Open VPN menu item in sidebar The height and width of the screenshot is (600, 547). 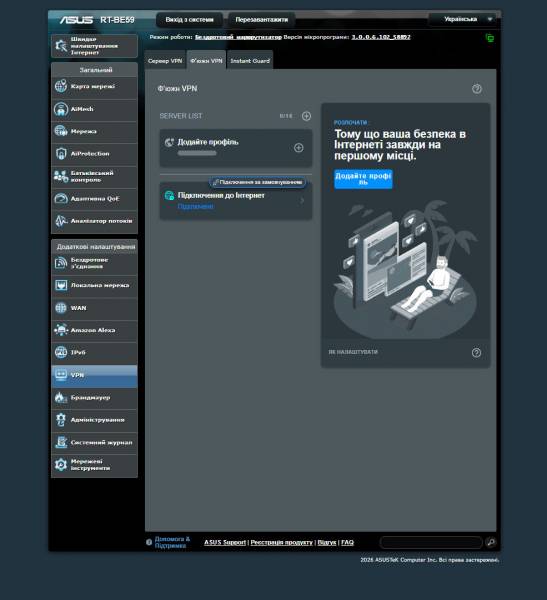94,375
